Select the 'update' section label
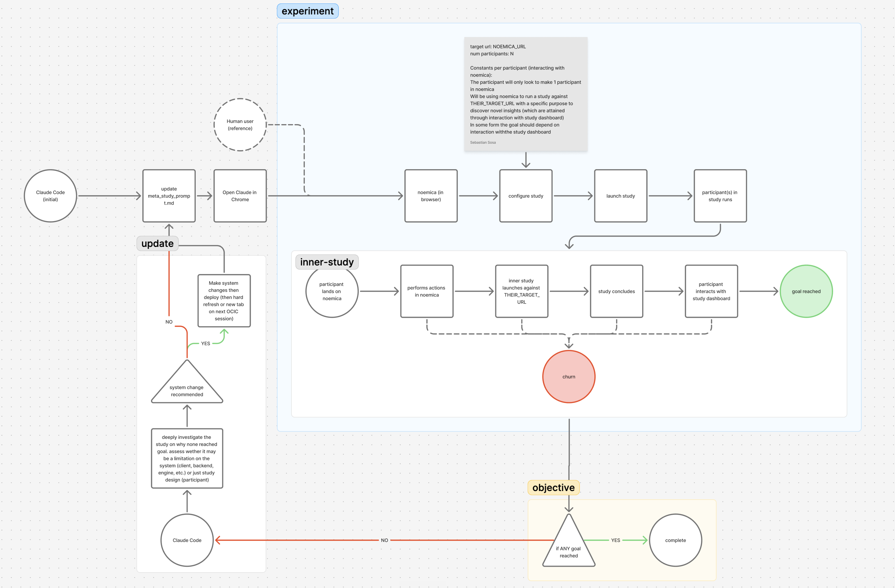This screenshot has height=588, width=895. click(157, 243)
